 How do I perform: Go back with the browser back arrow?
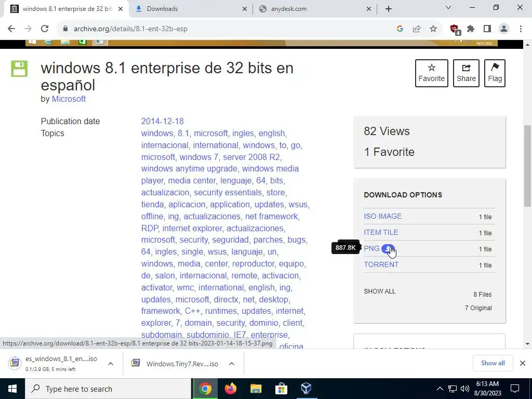11,29
